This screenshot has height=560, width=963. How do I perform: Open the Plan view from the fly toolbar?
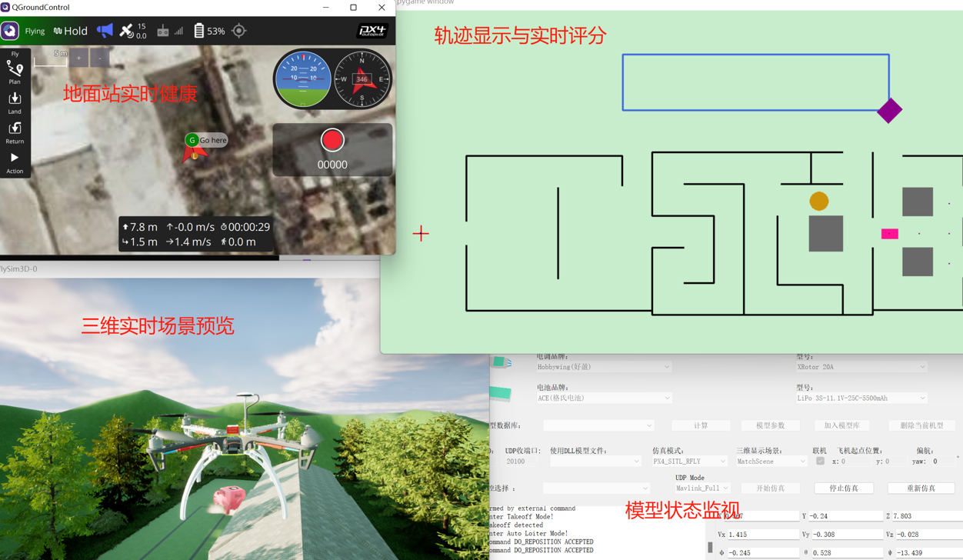pos(15,72)
